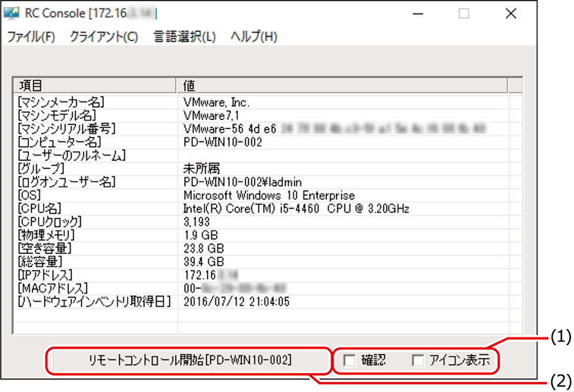Click the 項目 column header
The image size is (574, 392).
click(95, 86)
